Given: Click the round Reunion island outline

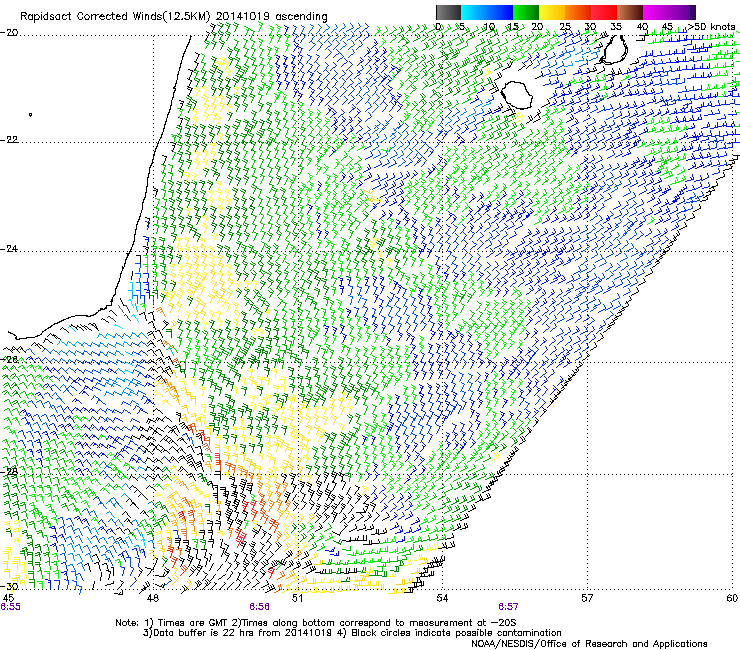Looking at the screenshot, I should click(516, 96).
